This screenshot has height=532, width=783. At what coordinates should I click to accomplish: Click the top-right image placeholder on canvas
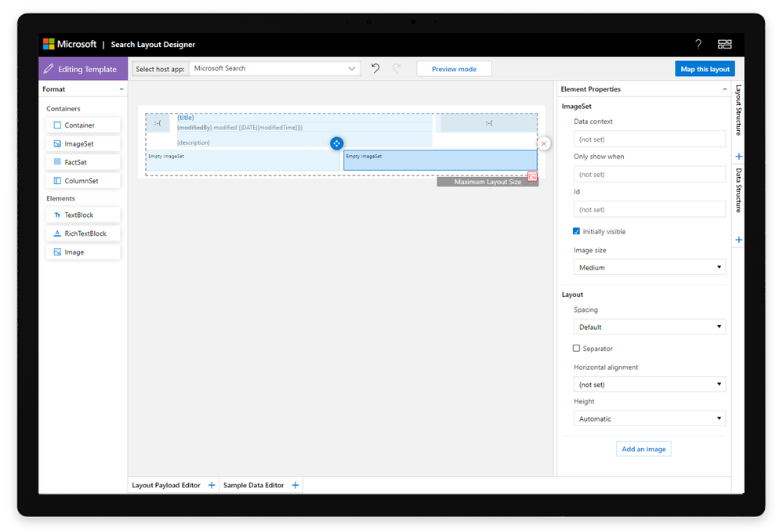(488, 123)
